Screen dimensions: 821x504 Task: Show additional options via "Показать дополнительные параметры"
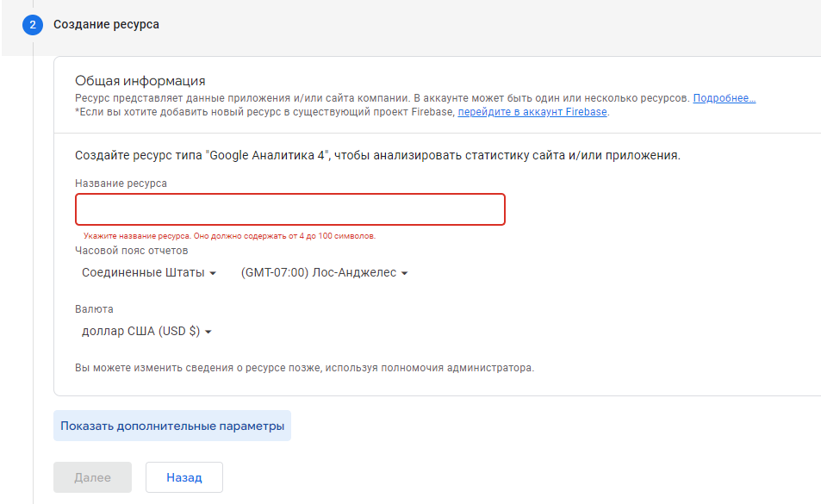tap(172, 426)
